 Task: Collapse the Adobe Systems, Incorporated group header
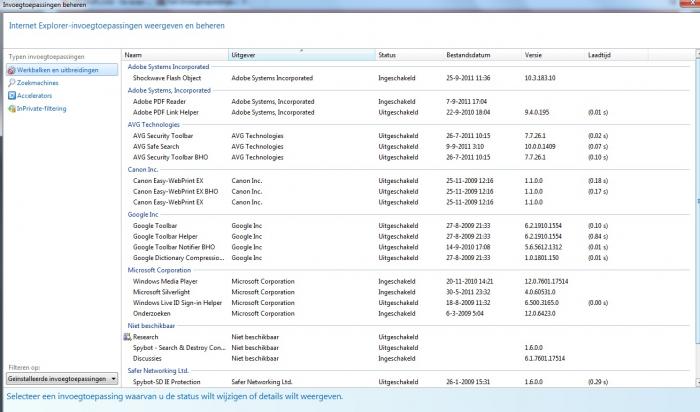point(169,90)
